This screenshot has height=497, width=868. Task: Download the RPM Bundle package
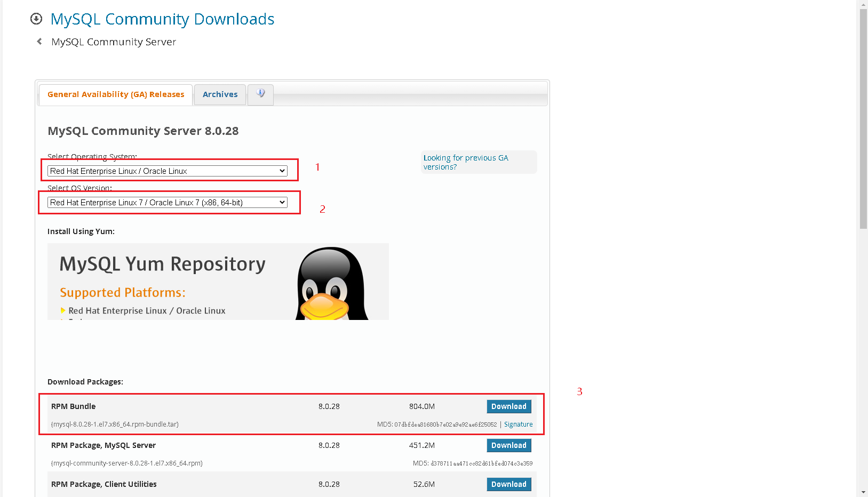[x=509, y=406]
